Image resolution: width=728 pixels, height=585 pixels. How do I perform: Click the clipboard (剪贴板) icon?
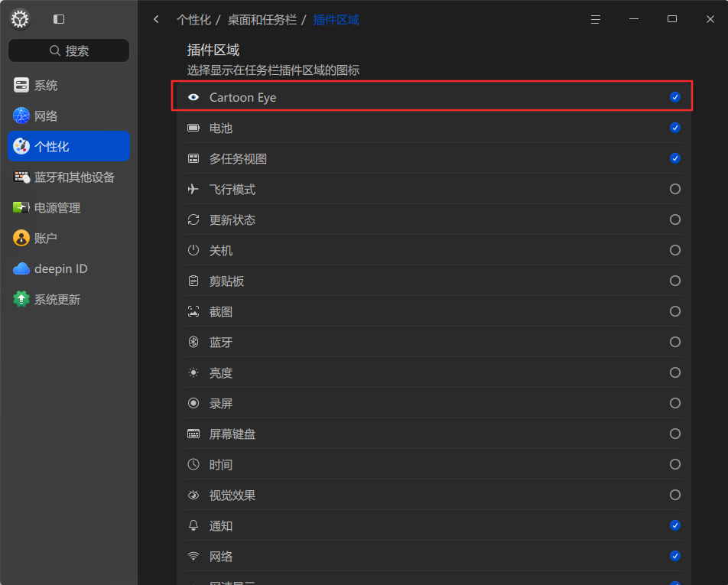click(193, 281)
